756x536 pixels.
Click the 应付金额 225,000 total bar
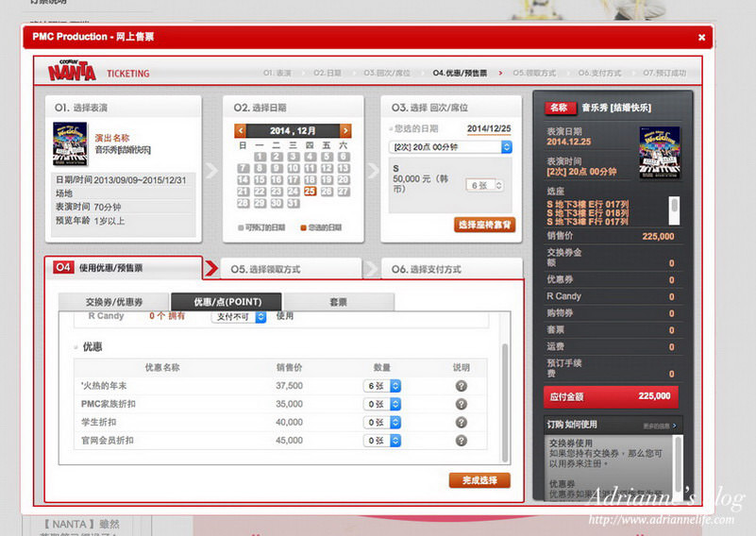coord(611,396)
